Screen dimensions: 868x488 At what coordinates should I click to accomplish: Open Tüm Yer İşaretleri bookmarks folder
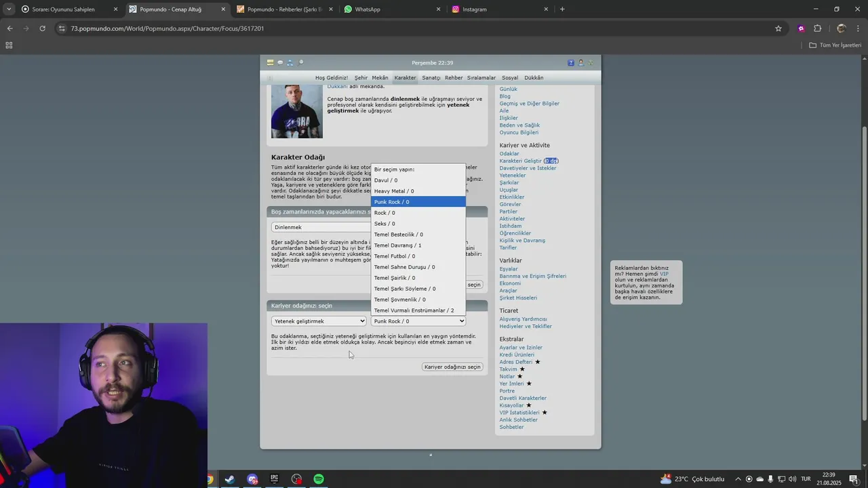[835, 45]
